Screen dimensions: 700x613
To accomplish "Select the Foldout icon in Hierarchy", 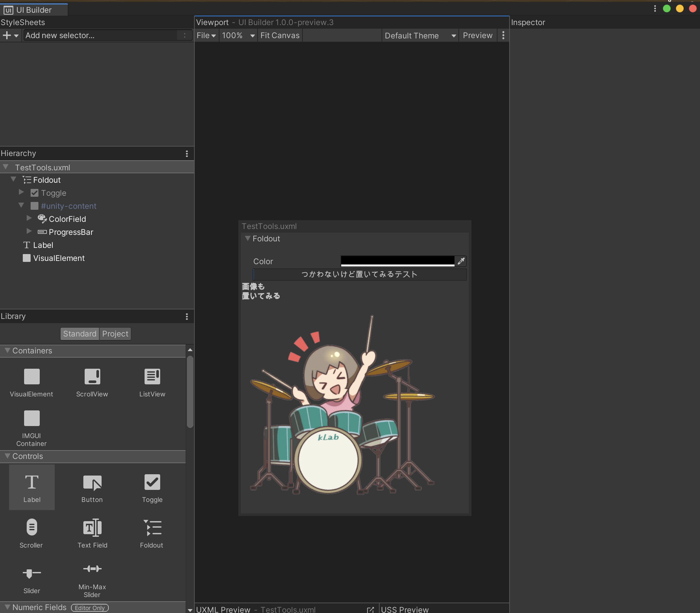I will (27, 180).
